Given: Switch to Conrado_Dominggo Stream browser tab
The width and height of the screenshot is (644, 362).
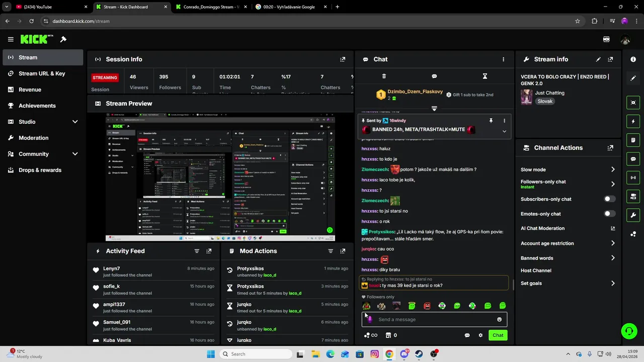Looking at the screenshot, I should [211, 7].
